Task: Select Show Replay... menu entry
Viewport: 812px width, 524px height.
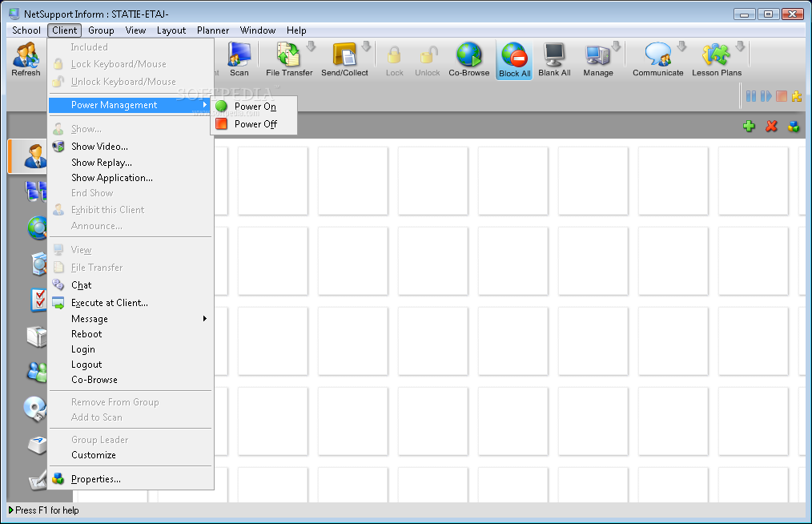Action: pos(131,162)
